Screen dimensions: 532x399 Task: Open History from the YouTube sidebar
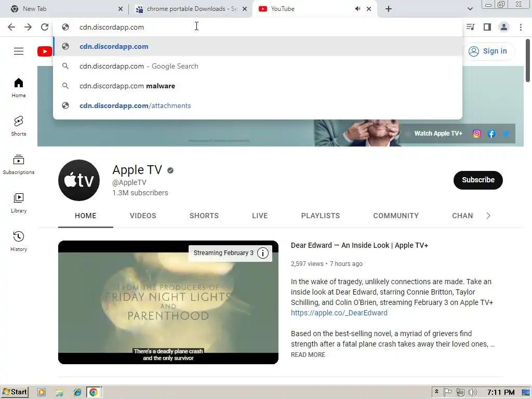pos(19,241)
